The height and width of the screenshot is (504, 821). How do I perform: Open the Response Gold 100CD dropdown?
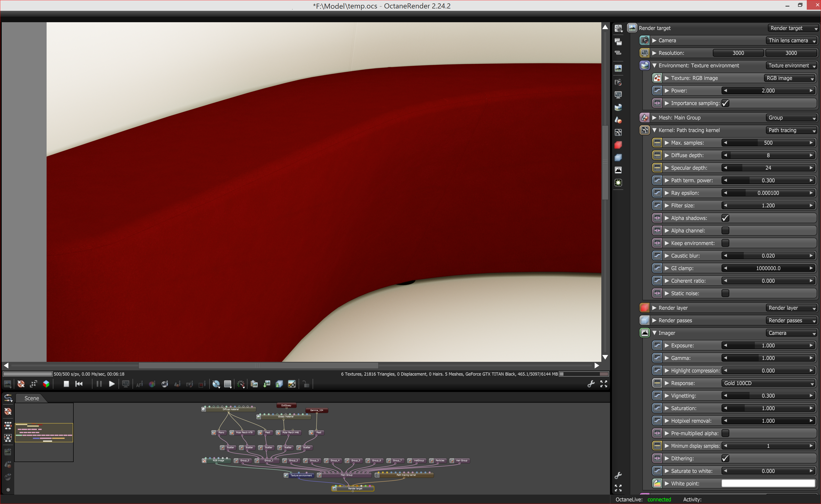768,383
